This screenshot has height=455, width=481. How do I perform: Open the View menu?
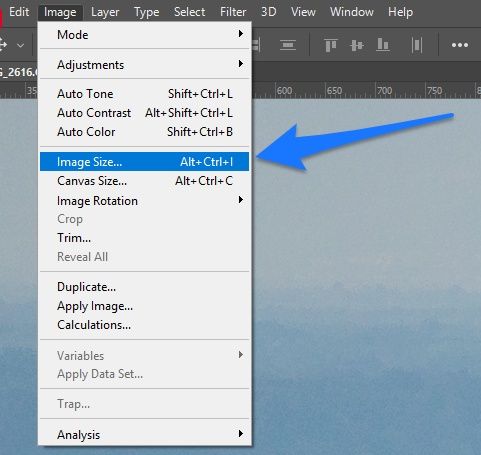(x=303, y=12)
